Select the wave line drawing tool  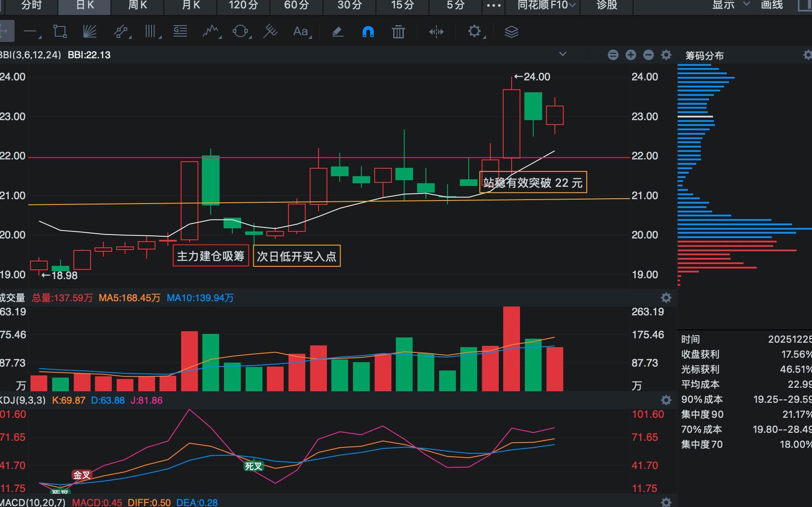point(211,32)
